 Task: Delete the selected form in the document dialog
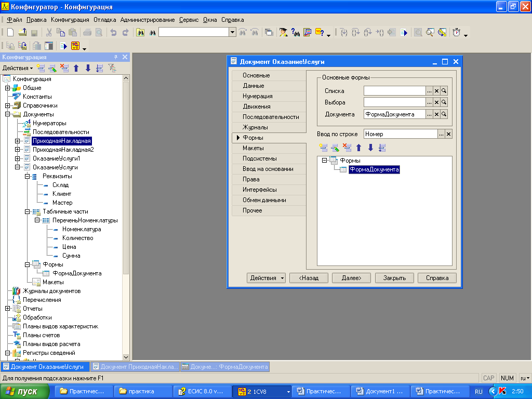coord(347,148)
